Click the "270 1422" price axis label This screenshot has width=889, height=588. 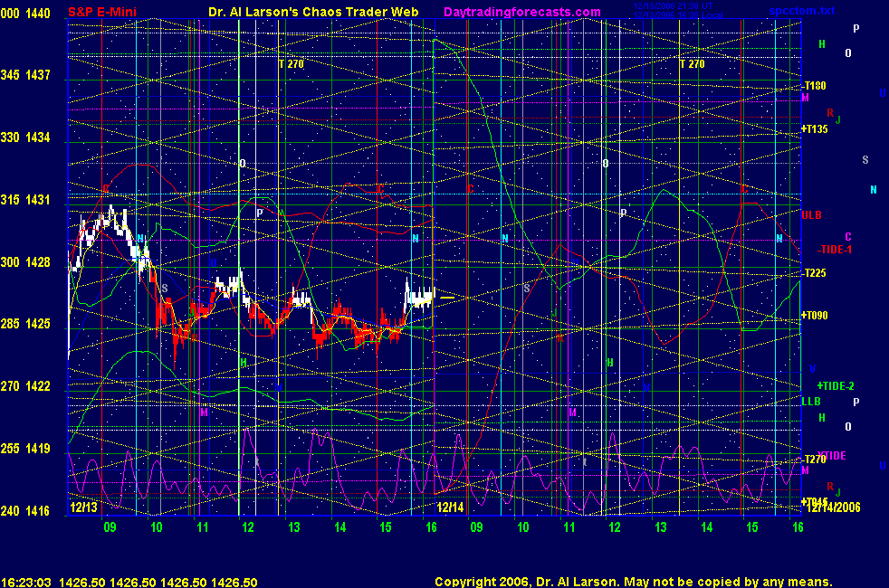25,386
